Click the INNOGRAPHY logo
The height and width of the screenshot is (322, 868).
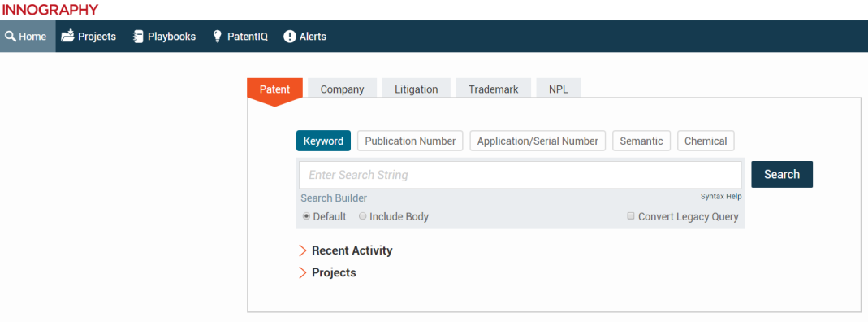[x=50, y=10]
